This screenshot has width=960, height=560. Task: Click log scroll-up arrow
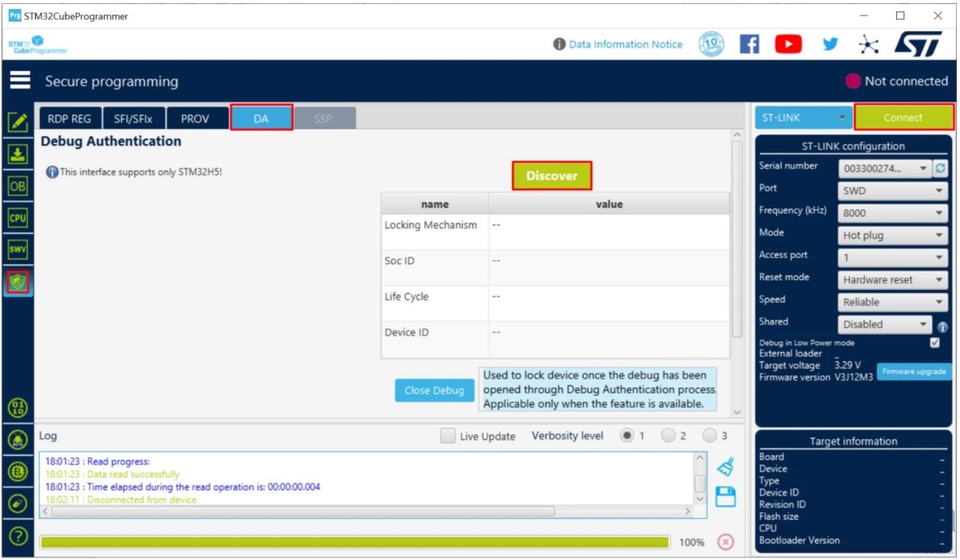click(700, 458)
